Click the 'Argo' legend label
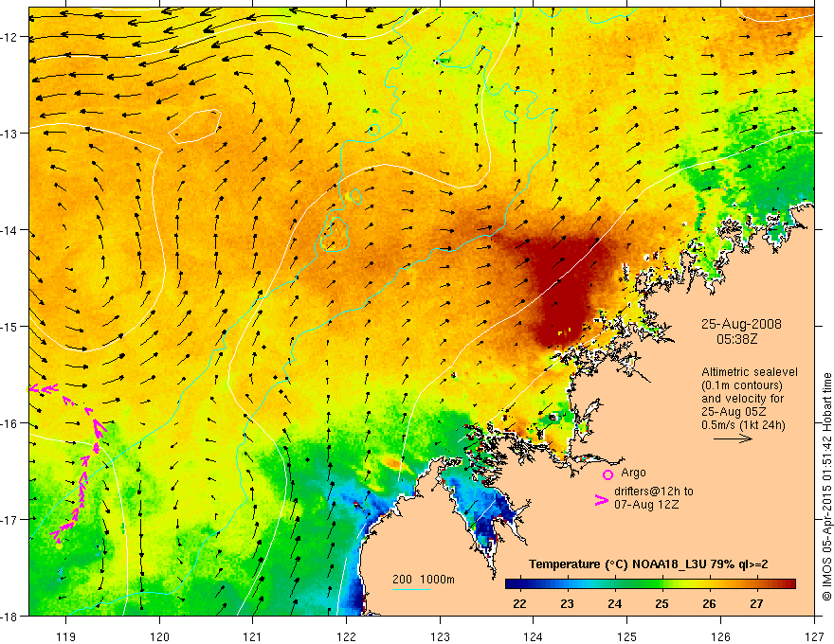The width and height of the screenshot is (834, 644). tap(633, 473)
